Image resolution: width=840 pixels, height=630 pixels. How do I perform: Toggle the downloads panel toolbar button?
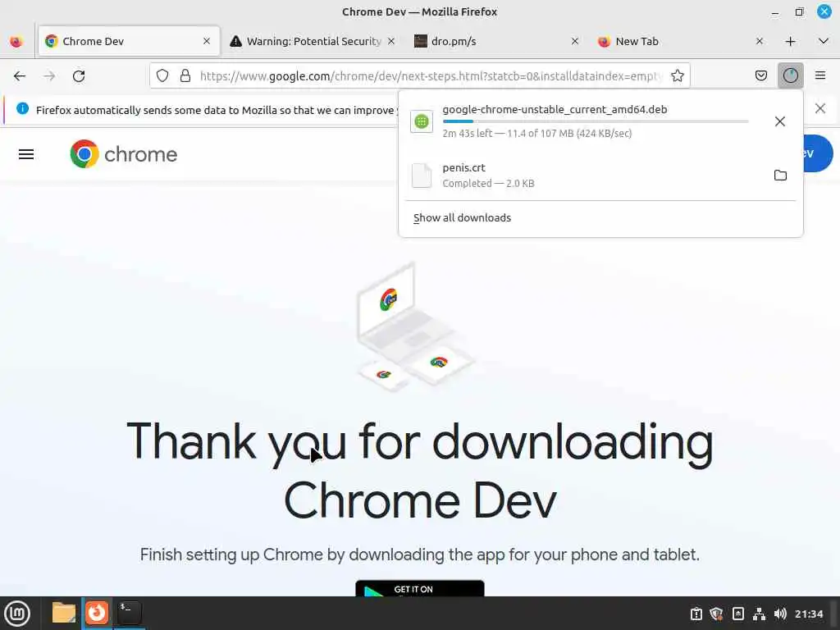point(790,75)
